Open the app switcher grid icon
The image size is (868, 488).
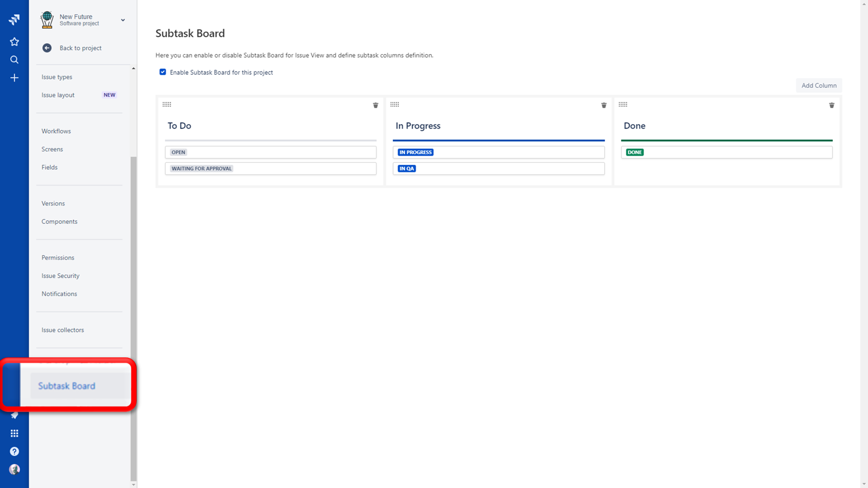tap(14, 433)
